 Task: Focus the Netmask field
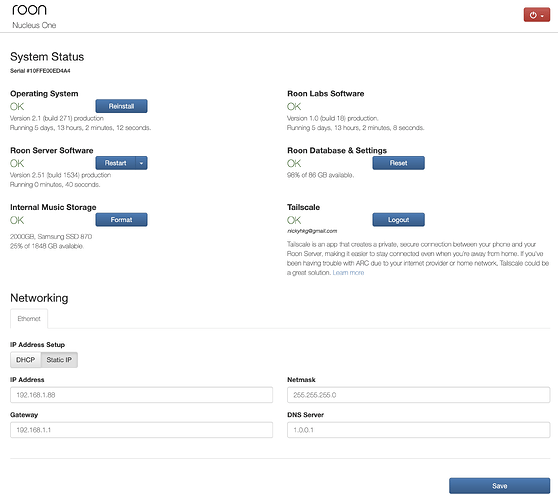click(418, 395)
